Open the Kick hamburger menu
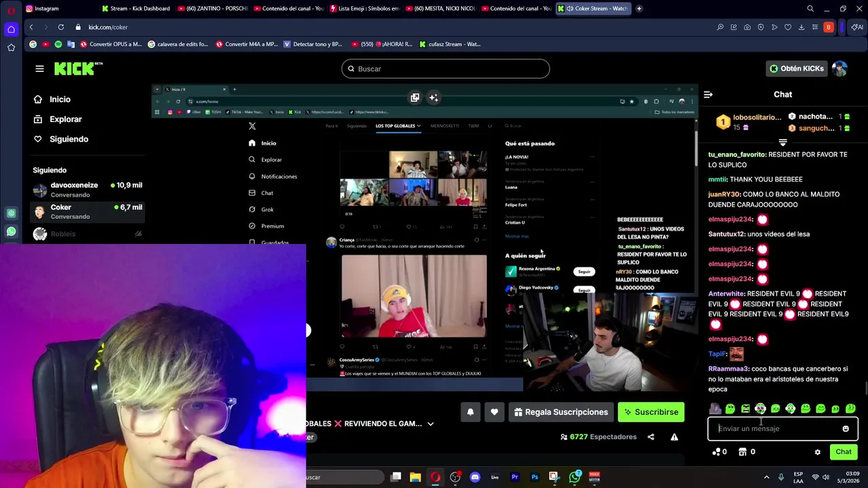The image size is (868, 488). [39, 68]
